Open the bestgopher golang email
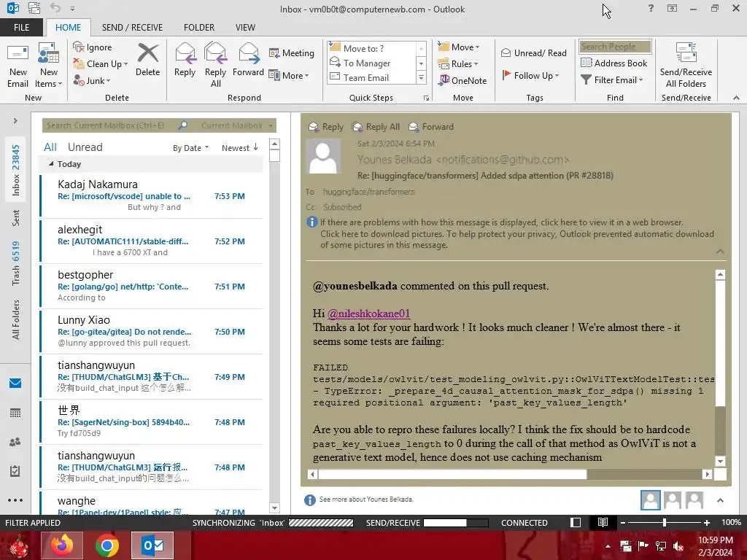The height and width of the screenshot is (560, 747). point(152,286)
